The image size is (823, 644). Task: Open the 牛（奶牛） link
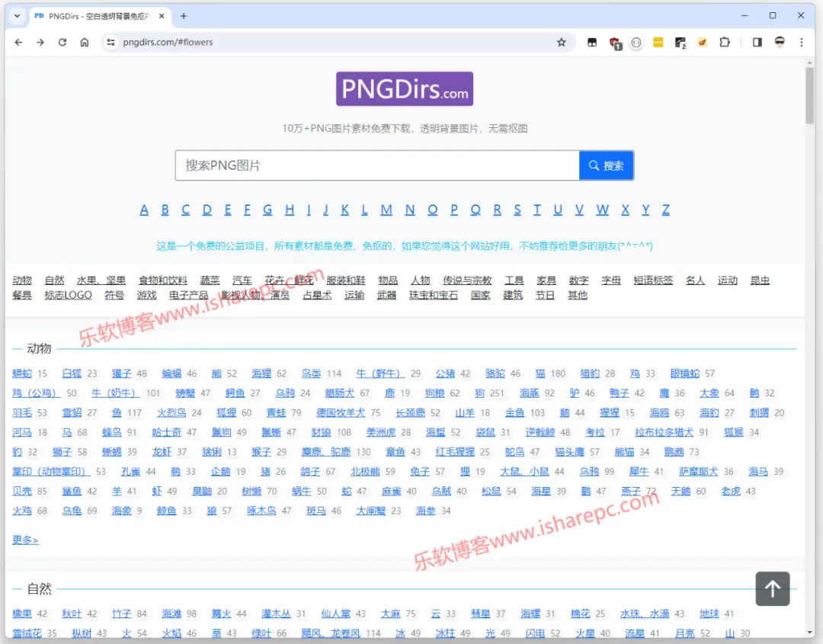coord(116,393)
